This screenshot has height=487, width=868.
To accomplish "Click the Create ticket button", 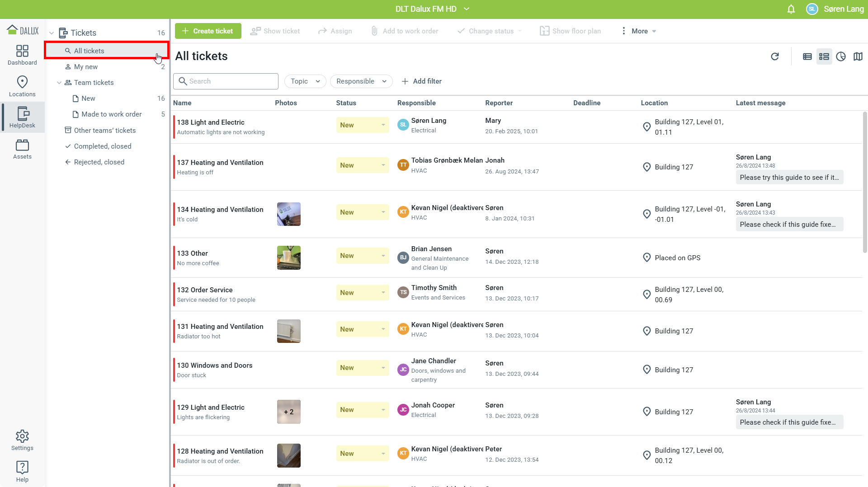I will (x=208, y=31).
